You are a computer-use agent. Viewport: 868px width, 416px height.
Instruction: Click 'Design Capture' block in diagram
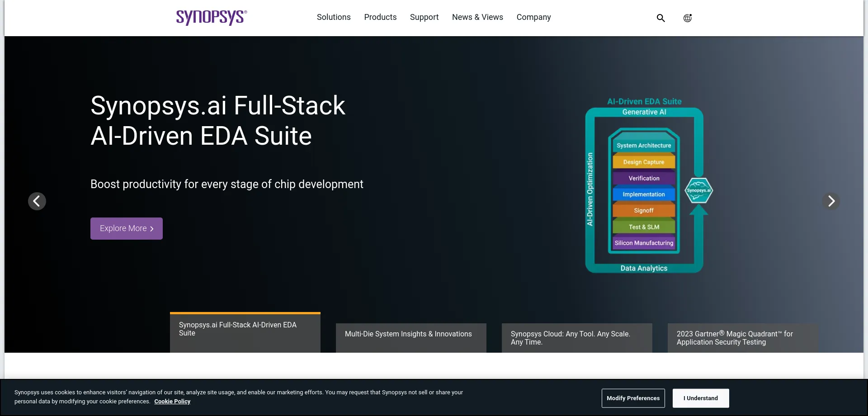tap(644, 162)
